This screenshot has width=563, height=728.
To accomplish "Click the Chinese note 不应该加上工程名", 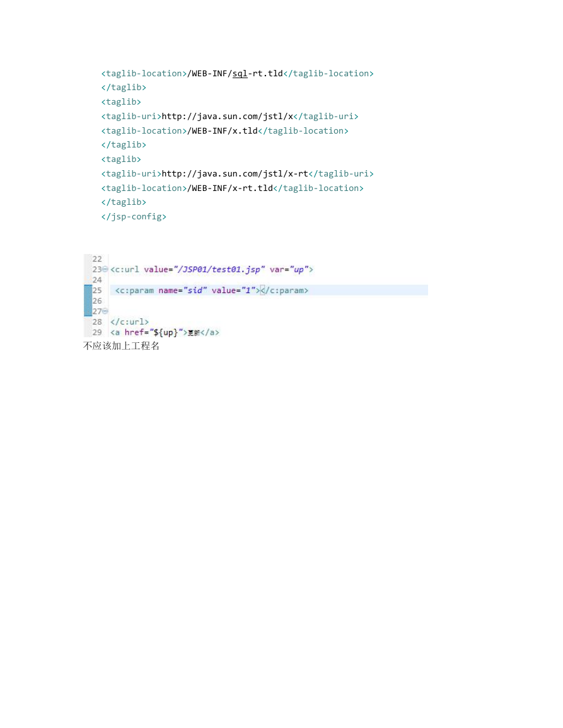I will 121,346.
